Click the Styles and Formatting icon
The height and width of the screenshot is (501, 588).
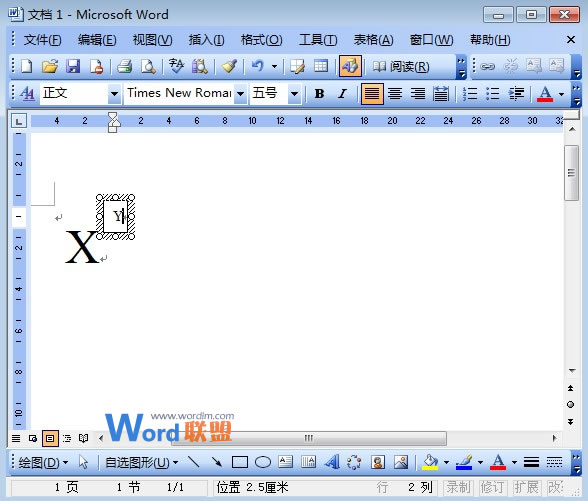coord(27,93)
